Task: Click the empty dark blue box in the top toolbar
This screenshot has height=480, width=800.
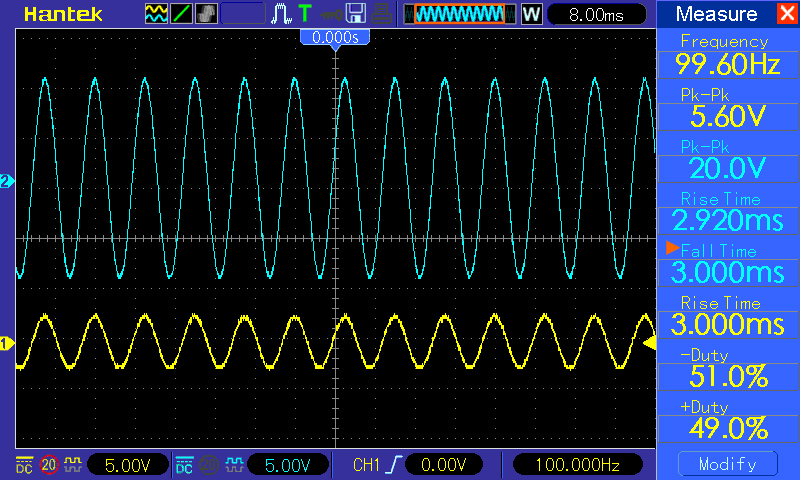Action: pos(243,14)
